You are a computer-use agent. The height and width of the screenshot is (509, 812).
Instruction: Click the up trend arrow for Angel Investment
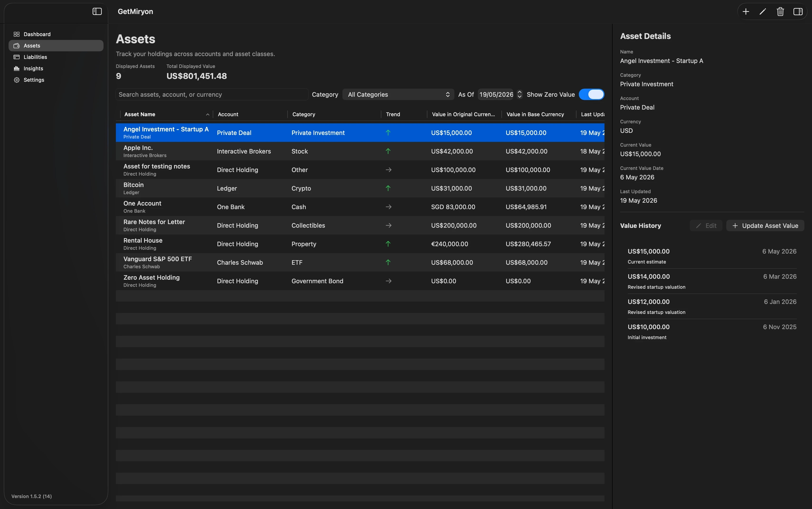point(388,133)
